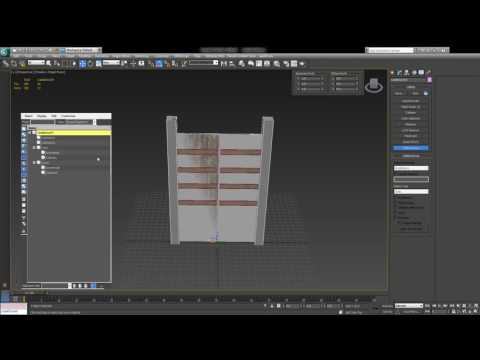Open the Customize menu in Scene Explorer
Screen dimensions: 480x360
pos(68,116)
